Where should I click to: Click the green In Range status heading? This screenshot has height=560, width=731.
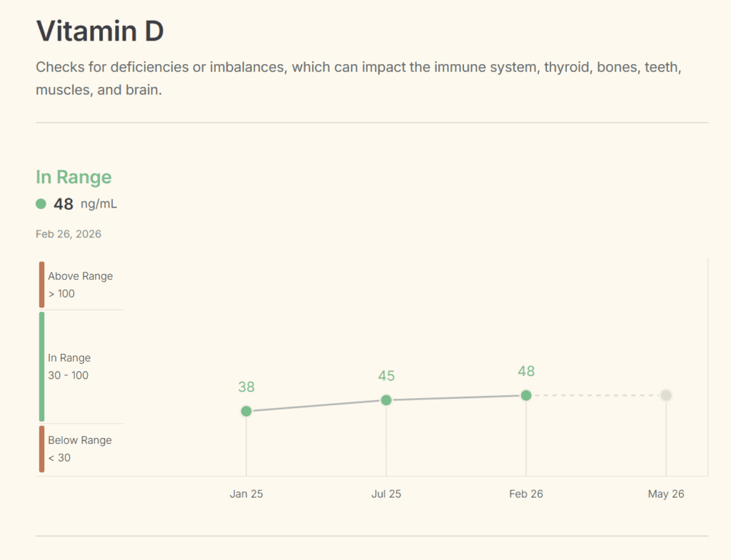pos(74,177)
